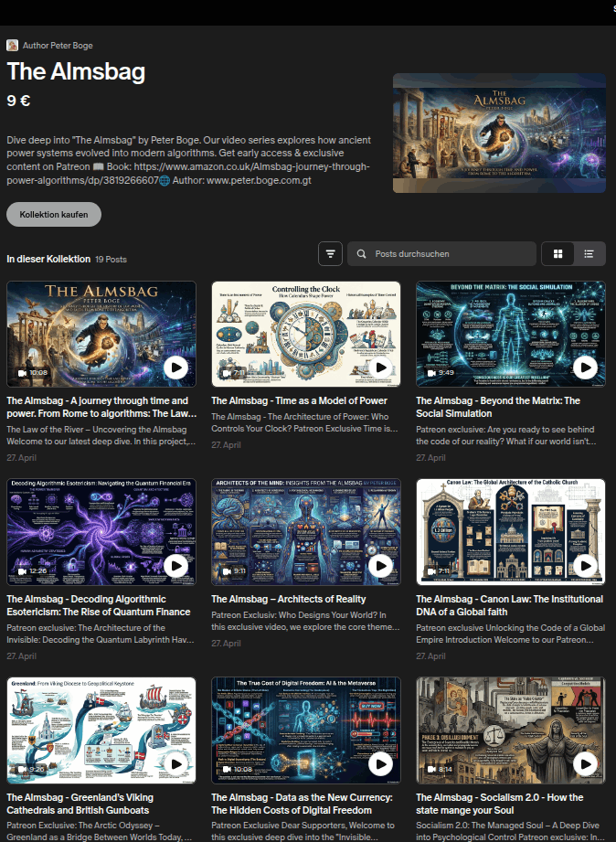Screen dimensions: 616x842
Task: Open author Peter Boge's avatar
Action: [13, 45]
